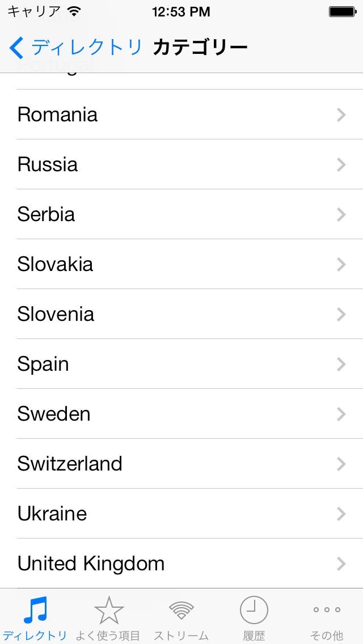This screenshot has width=363, height=644.
Task: Switch to the 履歴 tab label
Action: [x=254, y=635]
